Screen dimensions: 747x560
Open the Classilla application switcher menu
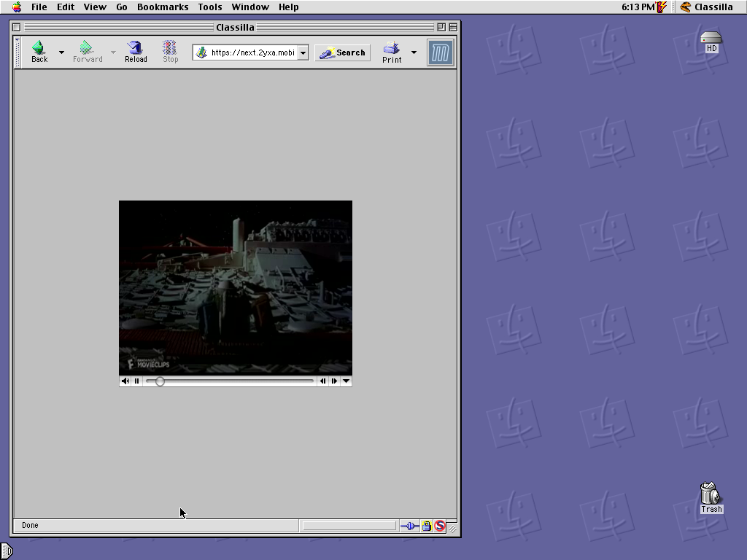click(706, 7)
